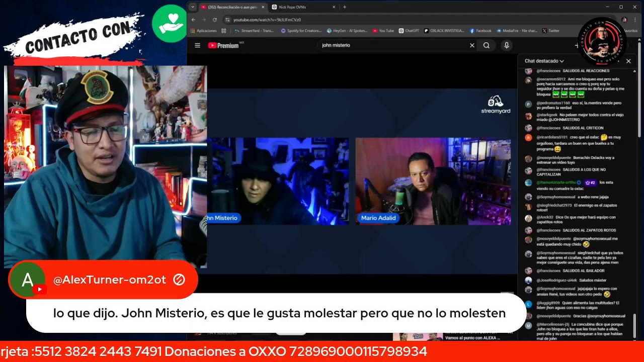644x362 pixels.
Task: Open a new Chrome tab
Action: point(345,7)
